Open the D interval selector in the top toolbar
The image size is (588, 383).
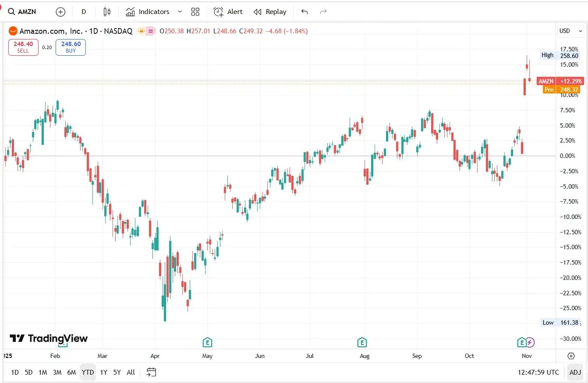pyautogui.click(x=84, y=12)
